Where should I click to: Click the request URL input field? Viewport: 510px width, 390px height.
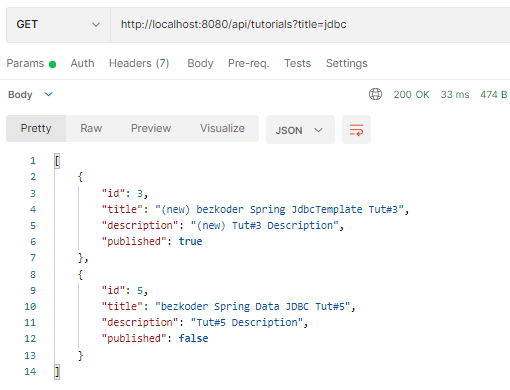pyautogui.click(x=310, y=25)
